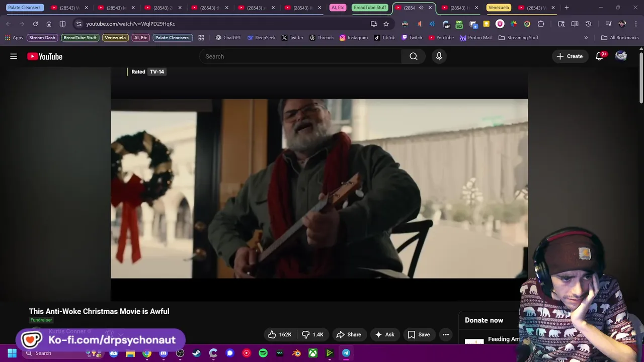This screenshot has width=644, height=362.
Task: Switch to the YouTube tab after Venezuela
Action: coord(536,8)
